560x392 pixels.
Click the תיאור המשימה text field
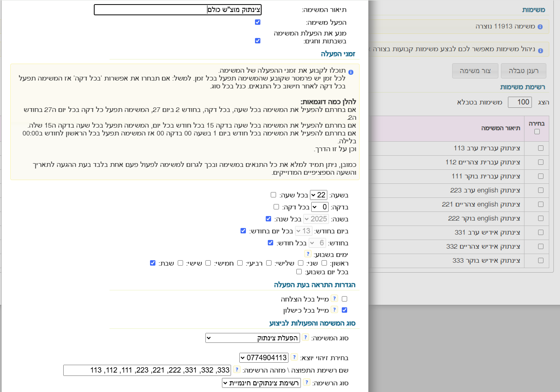point(178,10)
